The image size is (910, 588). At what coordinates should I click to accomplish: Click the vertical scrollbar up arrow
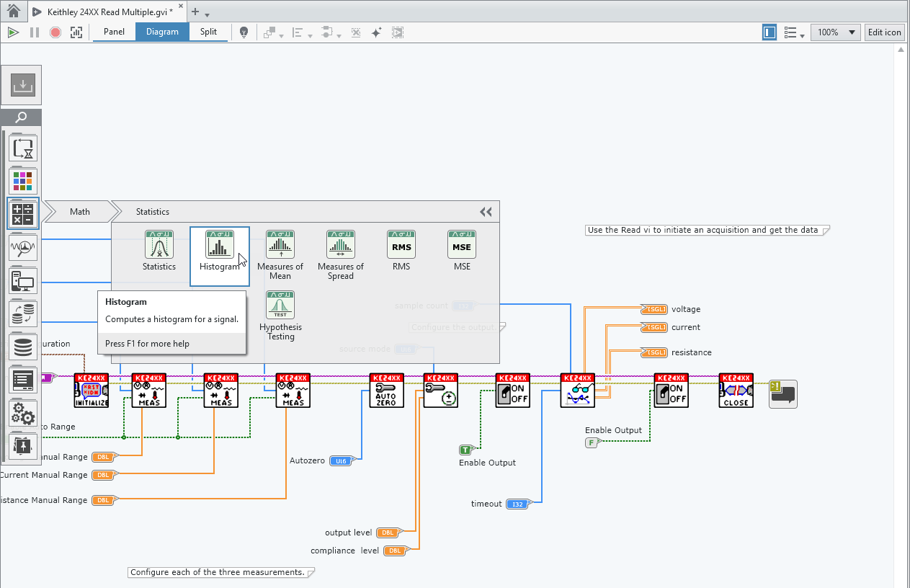(x=900, y=50)
